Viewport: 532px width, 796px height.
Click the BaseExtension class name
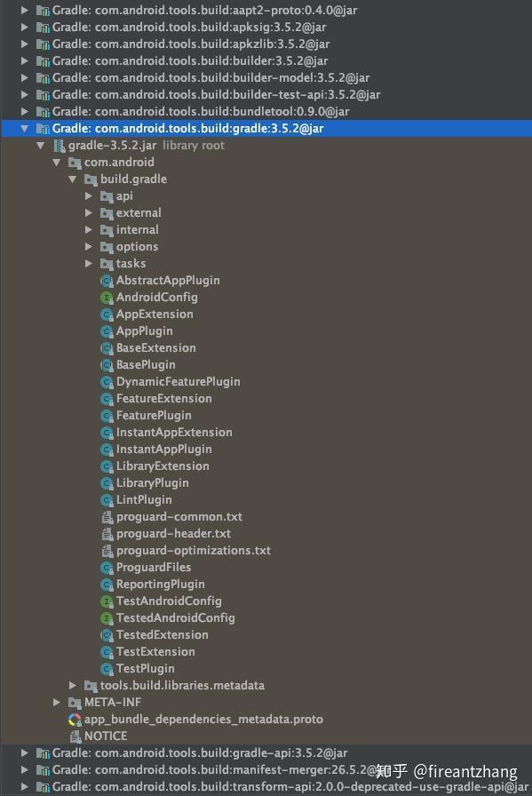point(155,348)
